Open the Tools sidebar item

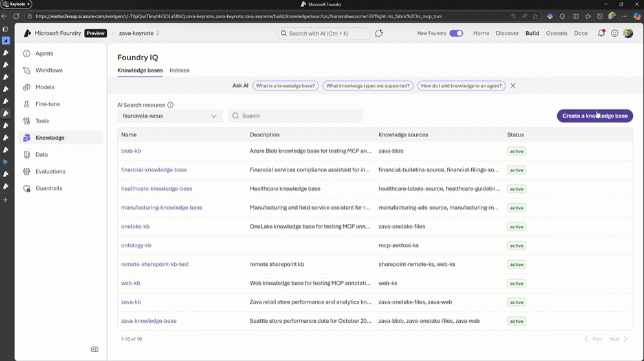coord(41,121)
